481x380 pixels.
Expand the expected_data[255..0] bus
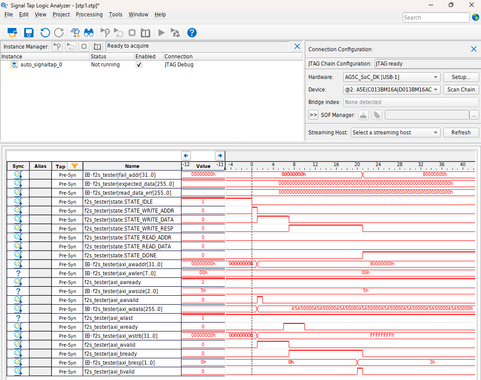tap(87, 184)
